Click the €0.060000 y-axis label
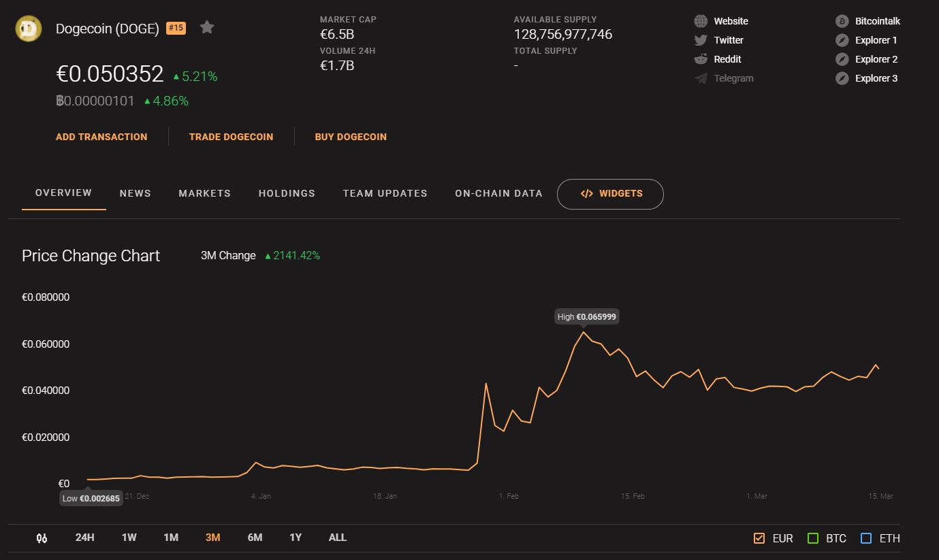Screen dimensions: 939x560 coord(46,344)
